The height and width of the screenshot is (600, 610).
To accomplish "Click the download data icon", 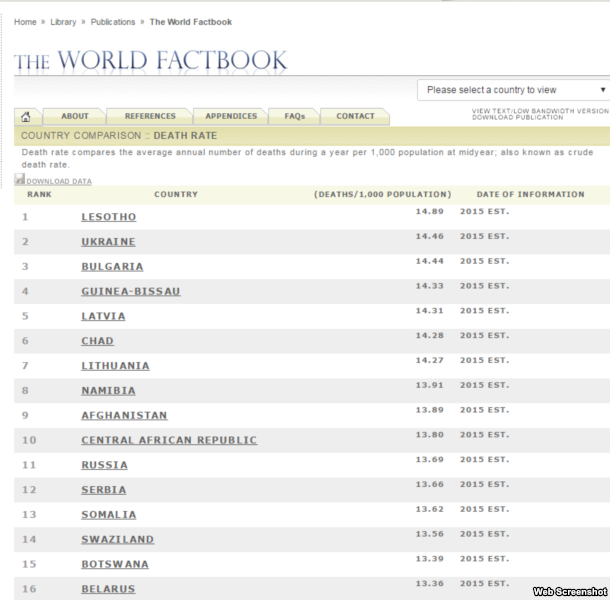I will pyautogui.click(x=20, y=180).
